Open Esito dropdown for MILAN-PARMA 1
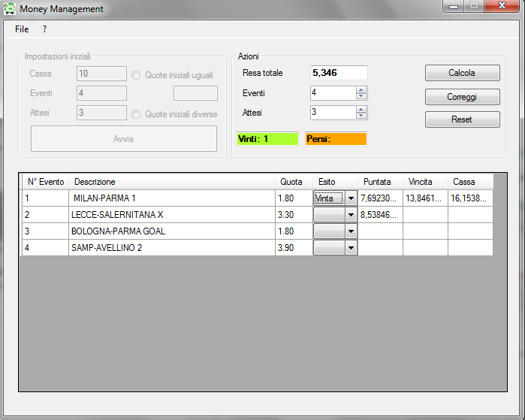Screen dimensions: 525x420 pos(350,198)
